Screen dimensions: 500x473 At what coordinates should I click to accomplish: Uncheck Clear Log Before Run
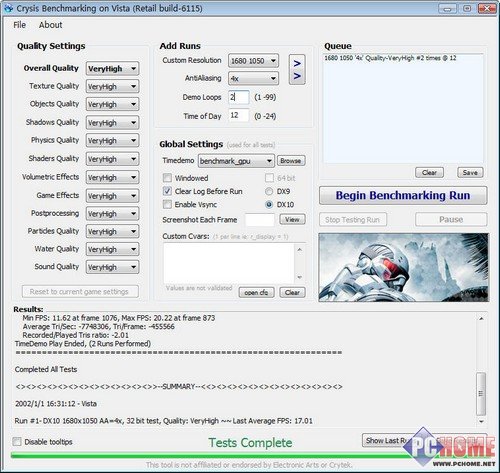click(167, 191)
